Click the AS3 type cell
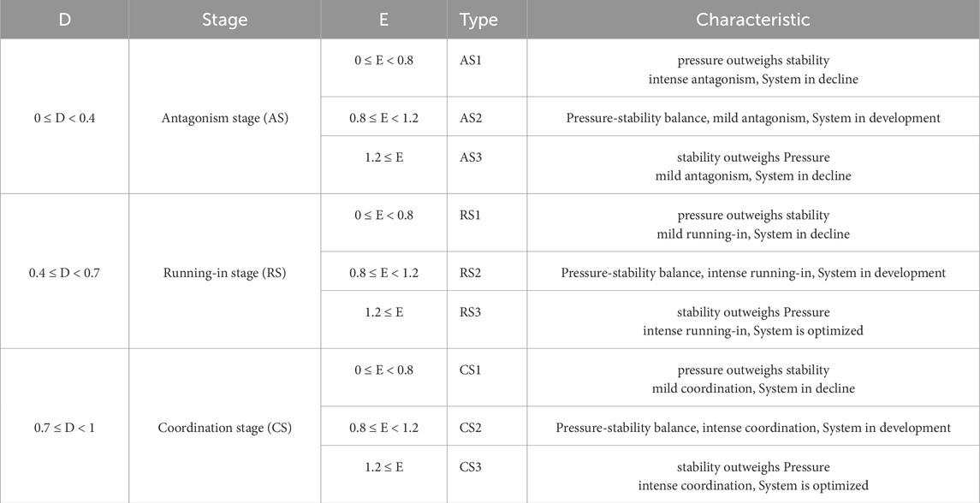The width and height of the screenshot is (980, 503). coord(472,157)
